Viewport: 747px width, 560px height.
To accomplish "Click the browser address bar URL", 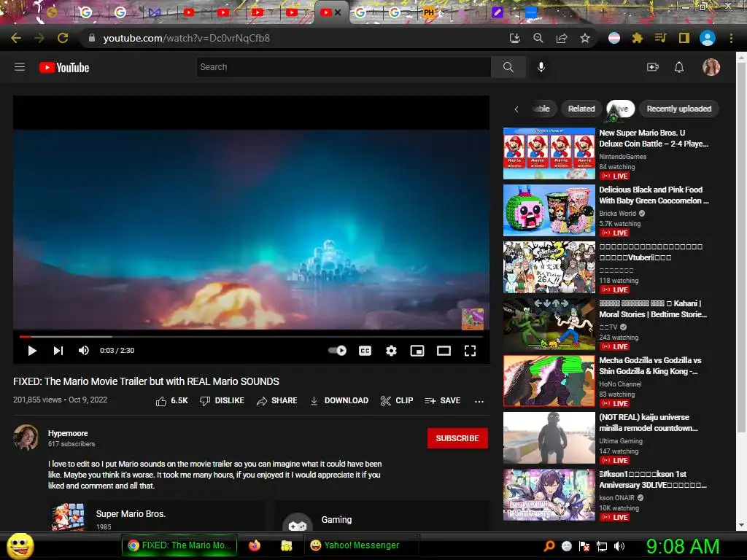I will (x=186, y=38).
